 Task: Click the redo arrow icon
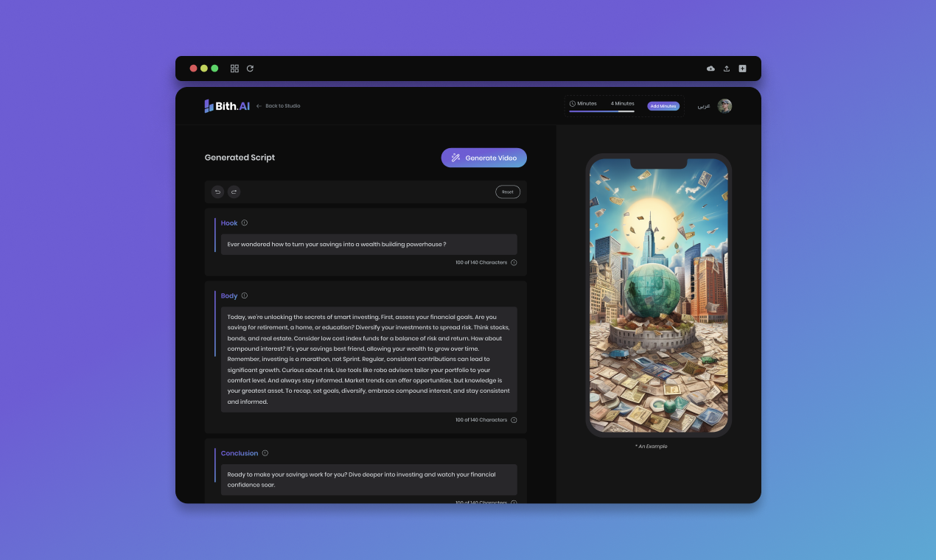click(234, 192)
